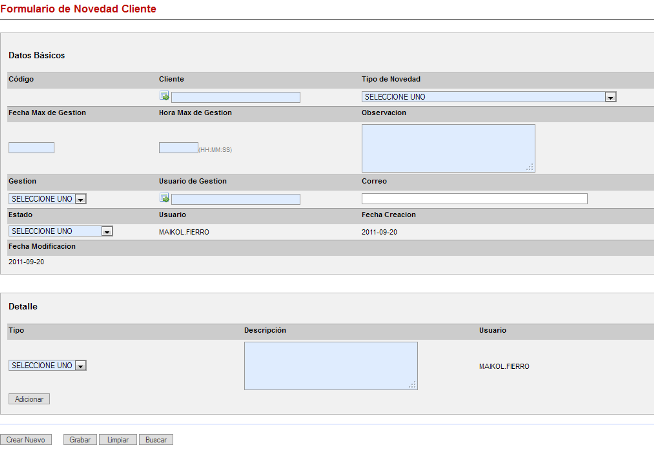654x450 pixels.
Task: Open the Estado dropdown list
Action: [60, 231]
